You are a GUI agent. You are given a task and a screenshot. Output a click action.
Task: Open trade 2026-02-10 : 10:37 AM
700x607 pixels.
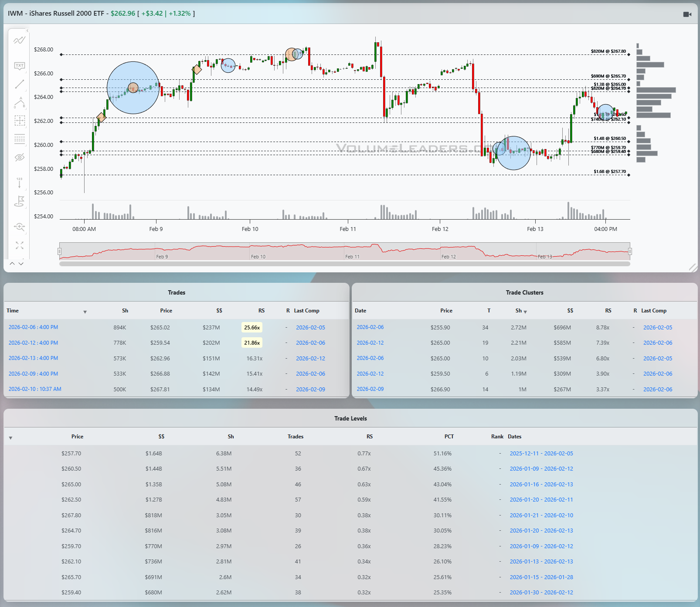coord(35,389)
